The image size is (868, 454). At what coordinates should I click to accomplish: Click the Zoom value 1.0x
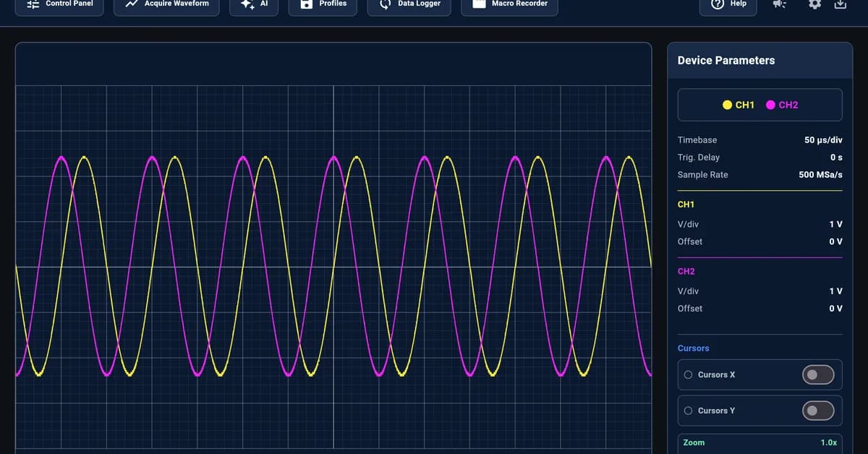828,442
